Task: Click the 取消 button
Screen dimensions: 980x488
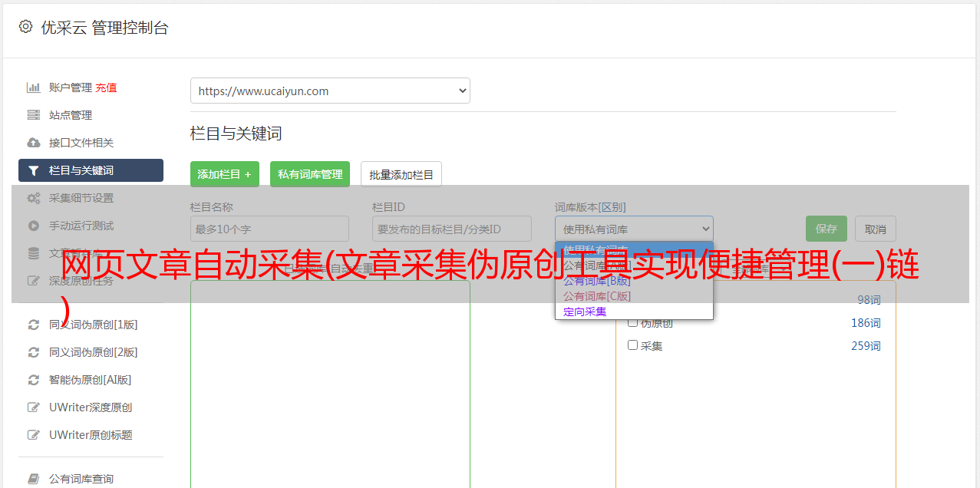Action: pos(876,229)
